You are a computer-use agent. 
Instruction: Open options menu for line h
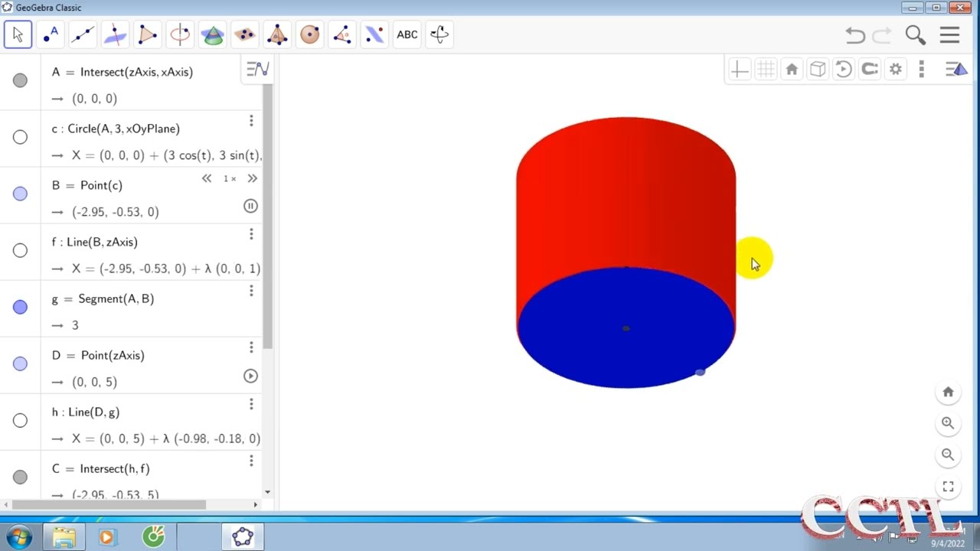tap(251, 404)
